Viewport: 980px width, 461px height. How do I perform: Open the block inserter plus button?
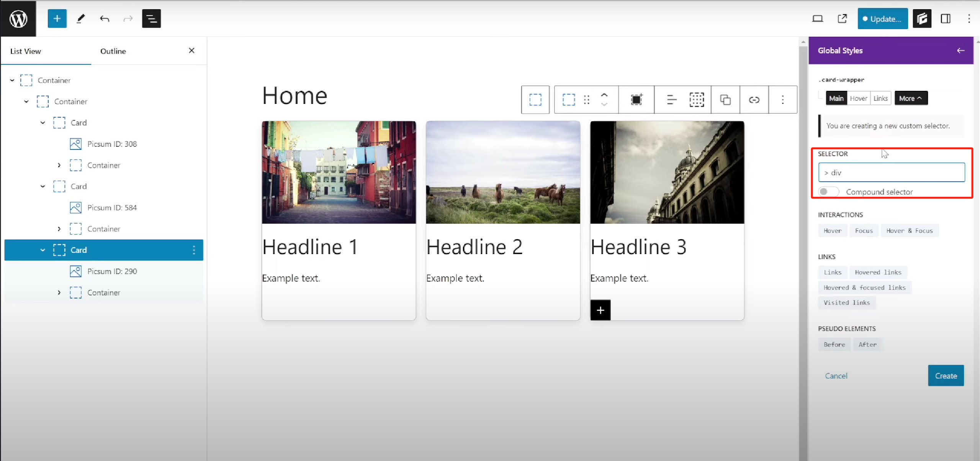57,18
